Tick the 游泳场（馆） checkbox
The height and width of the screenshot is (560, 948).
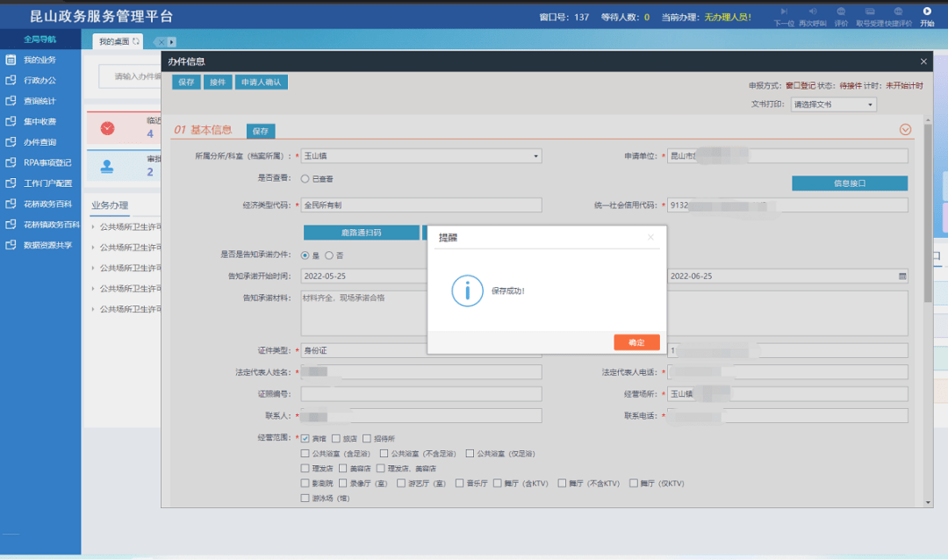point(305,498)
